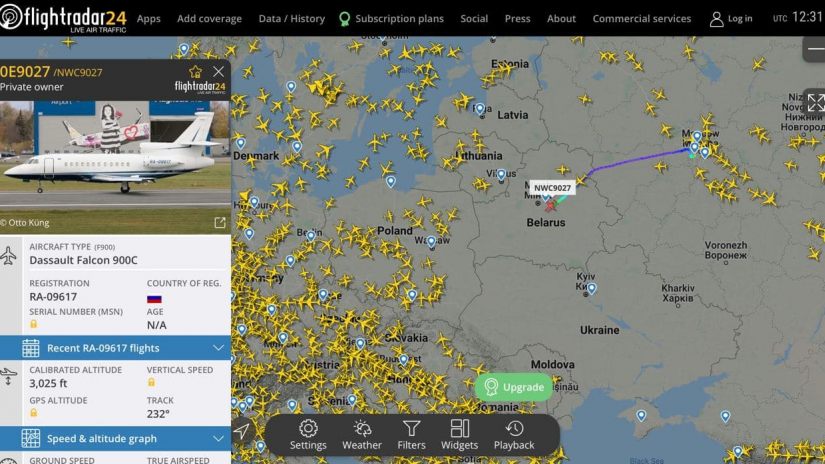Expand Recent RA-09617 flights section

pos(115,348)
